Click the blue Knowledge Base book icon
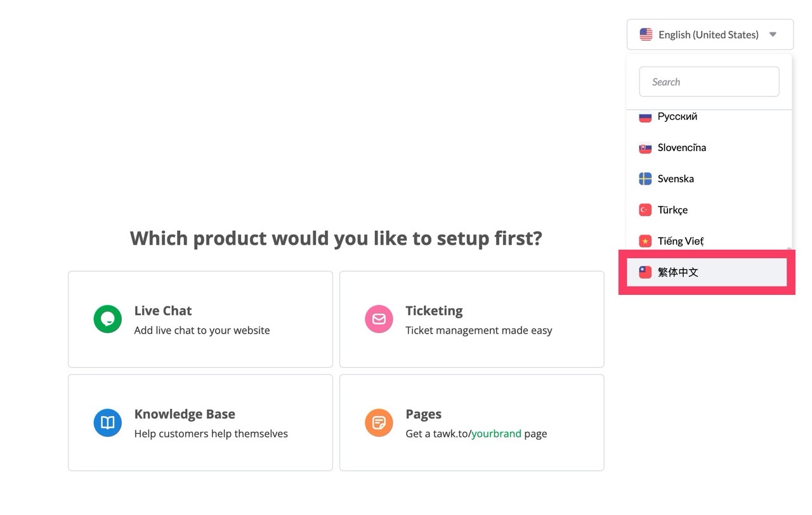812x515 pixels. pyautogui.click(x=108, y=423)
